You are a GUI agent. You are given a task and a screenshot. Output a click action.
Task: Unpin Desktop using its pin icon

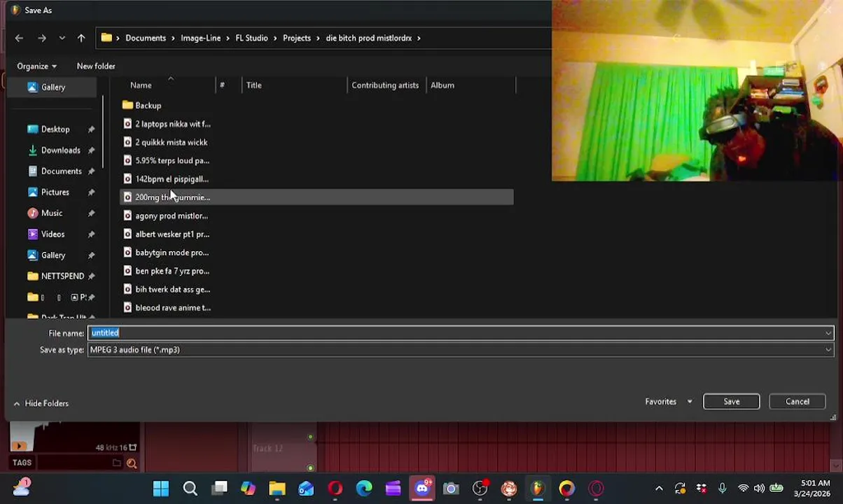pyautogui.click(x=91, y=129)
